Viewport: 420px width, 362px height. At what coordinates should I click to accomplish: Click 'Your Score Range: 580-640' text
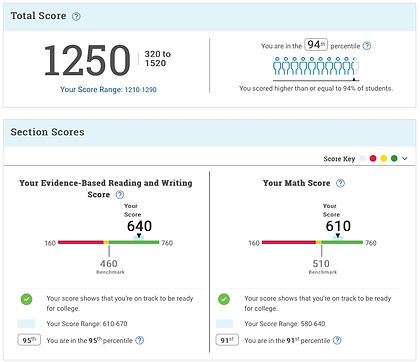tap(285, 324)
